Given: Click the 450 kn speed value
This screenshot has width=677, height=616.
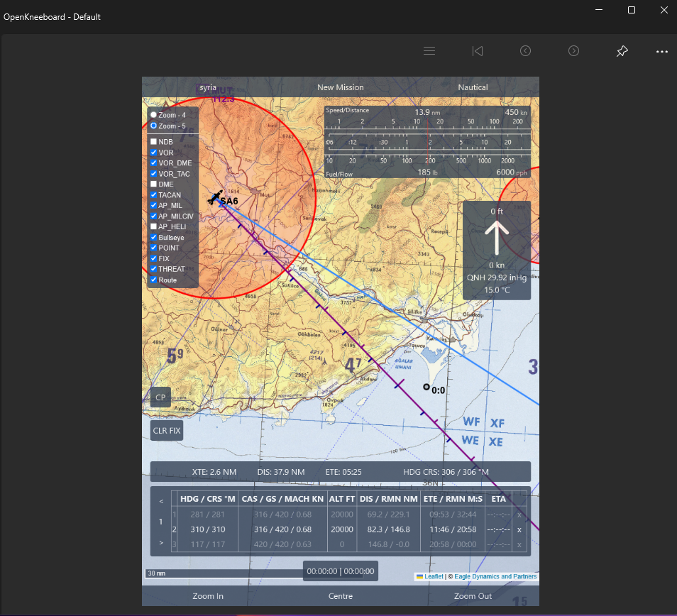Looking at the screenshot, I should [516, 112].
